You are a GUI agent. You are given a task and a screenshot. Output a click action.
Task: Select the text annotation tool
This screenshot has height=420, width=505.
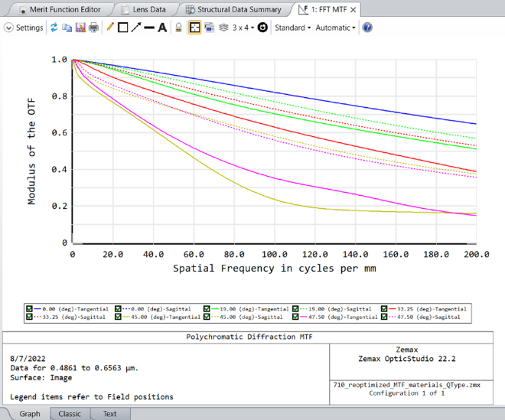[x=161, y=28]
